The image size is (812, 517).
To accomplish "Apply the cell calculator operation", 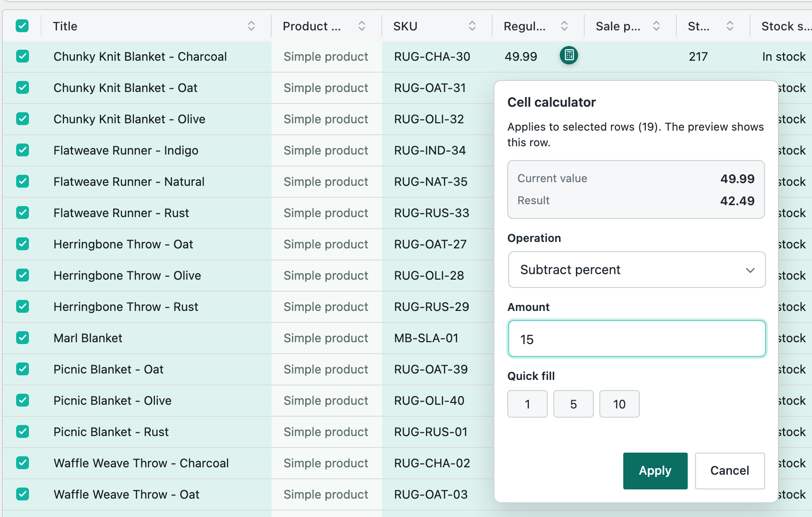I will [655, 471].
